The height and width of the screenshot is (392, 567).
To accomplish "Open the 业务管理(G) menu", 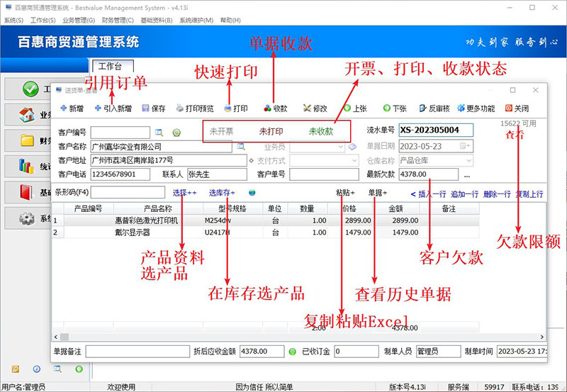I will click(79, 21).
